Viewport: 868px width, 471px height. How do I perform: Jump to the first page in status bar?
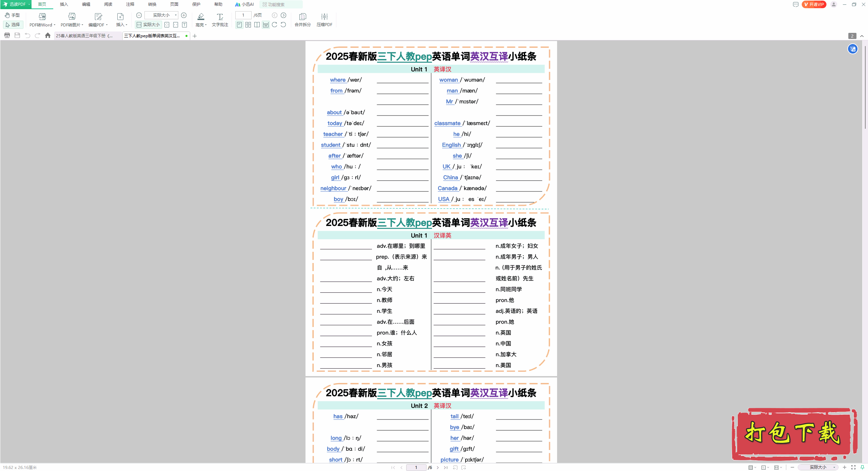pyautogui.click(x=393, y=468)
